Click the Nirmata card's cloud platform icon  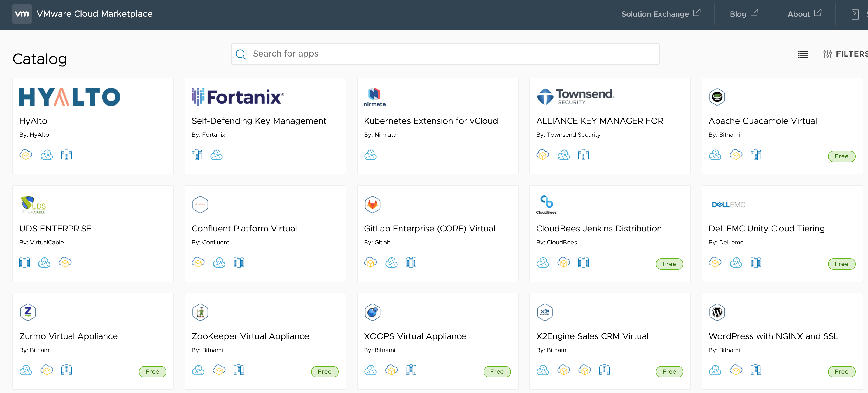click(x=370, y=155)
